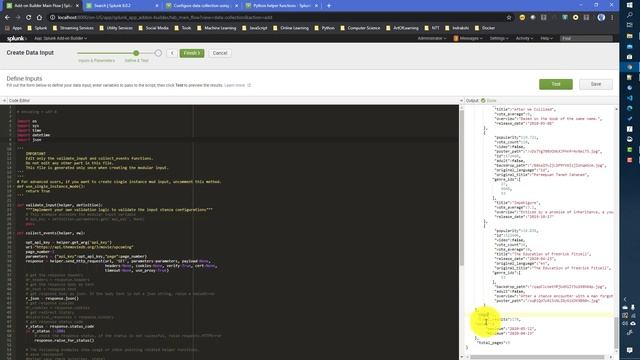Open the Windows Start button
This screenshot has width=640, height=360.
[629, 4]
